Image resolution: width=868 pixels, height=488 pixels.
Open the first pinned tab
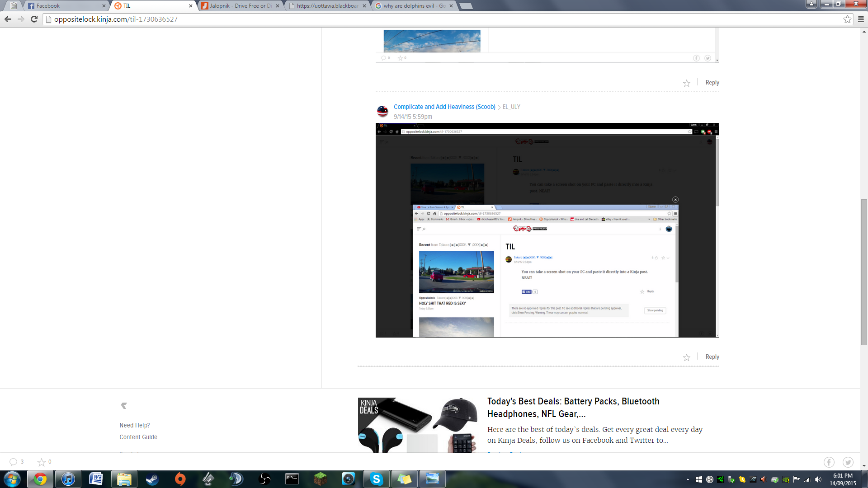click(14, 6)
